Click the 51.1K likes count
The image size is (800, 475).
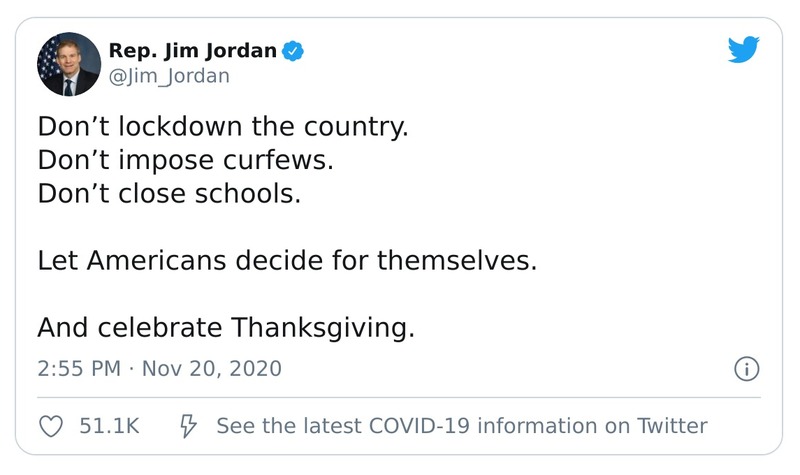108,426
